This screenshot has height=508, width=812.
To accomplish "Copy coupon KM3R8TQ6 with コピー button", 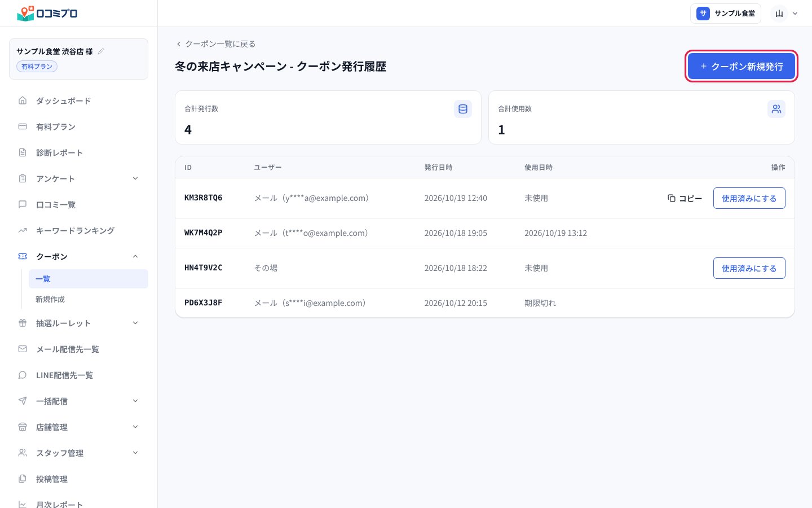I will [x=685, y=198].
